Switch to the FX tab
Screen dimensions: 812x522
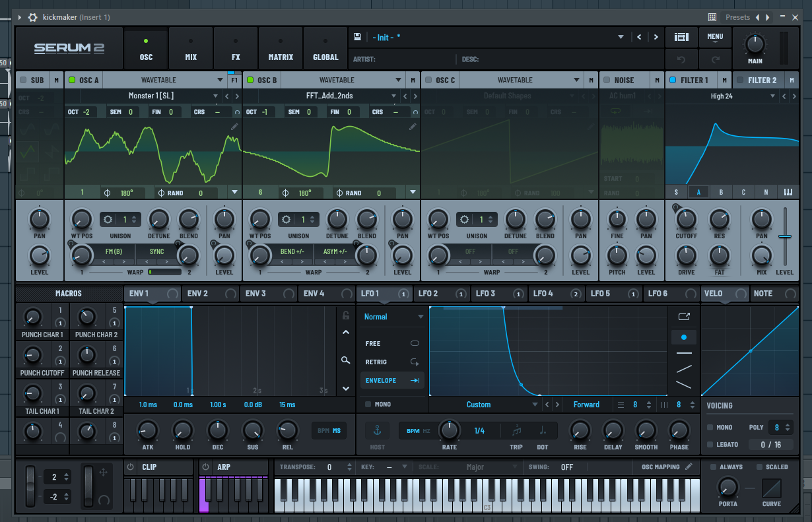coord(236,49)
